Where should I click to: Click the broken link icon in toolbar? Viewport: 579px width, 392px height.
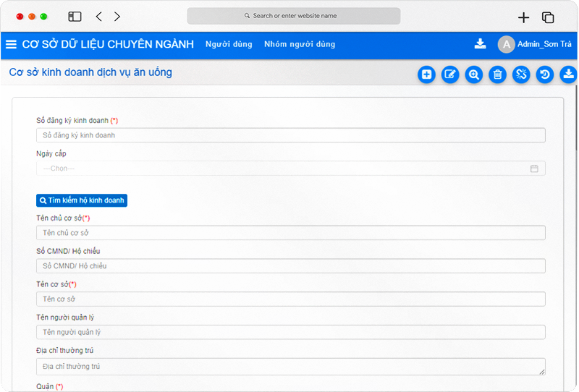point(521,74)
